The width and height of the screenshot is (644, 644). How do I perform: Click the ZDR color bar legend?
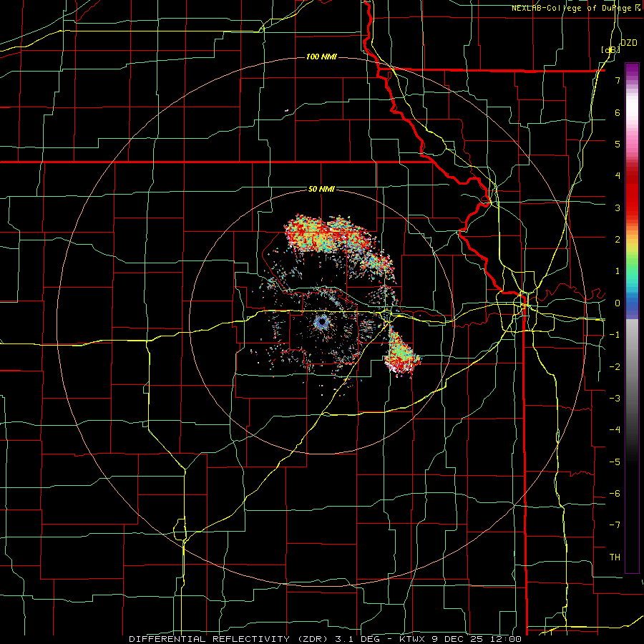pos(632,318)
